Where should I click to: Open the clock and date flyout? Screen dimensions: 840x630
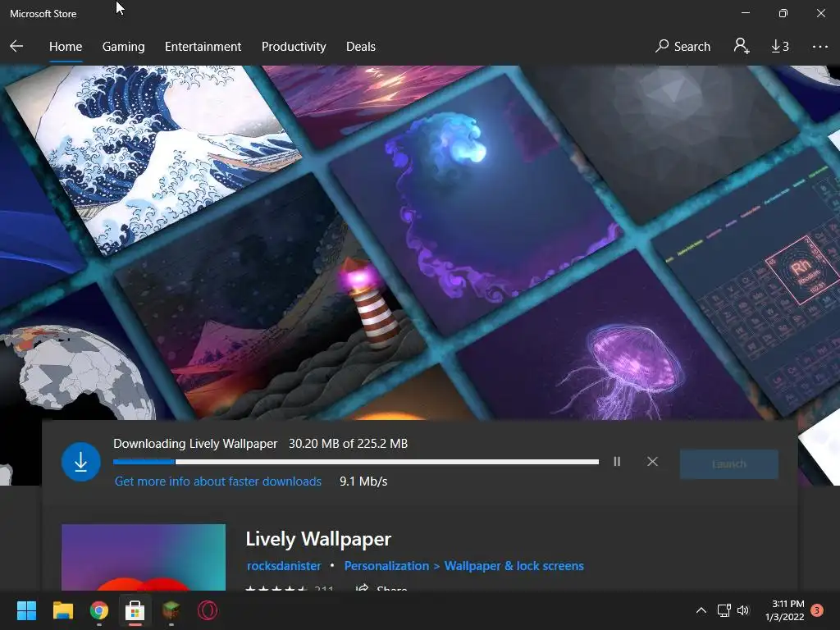[x=785, y=610]
